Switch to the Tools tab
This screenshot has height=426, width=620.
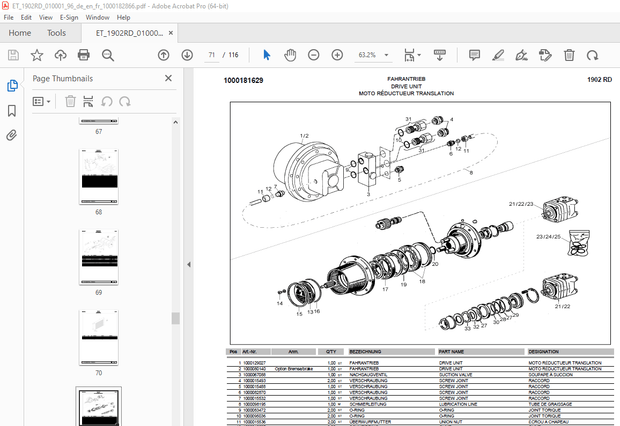click(x=57, y=33)
